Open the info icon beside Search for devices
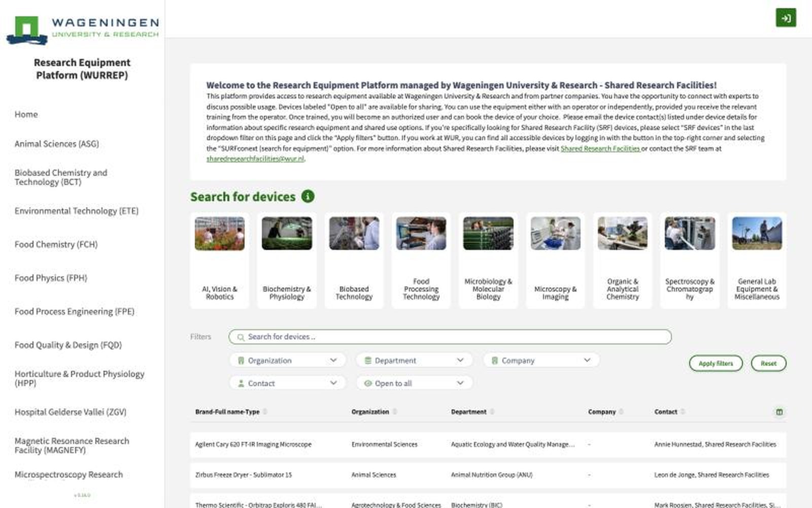The width and height of the screenshot is (812, 508). point(308,196)
